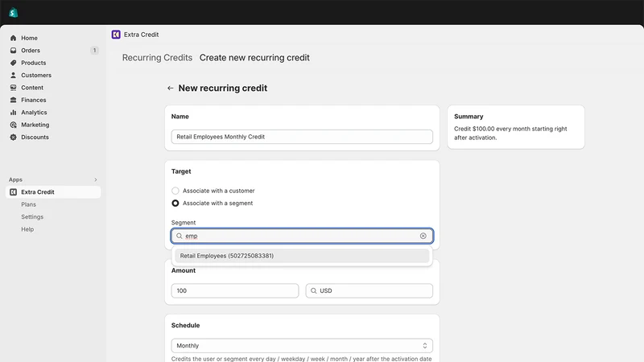Open Orders in the sidebar
644x362 pixels.
tap(31, 51)
